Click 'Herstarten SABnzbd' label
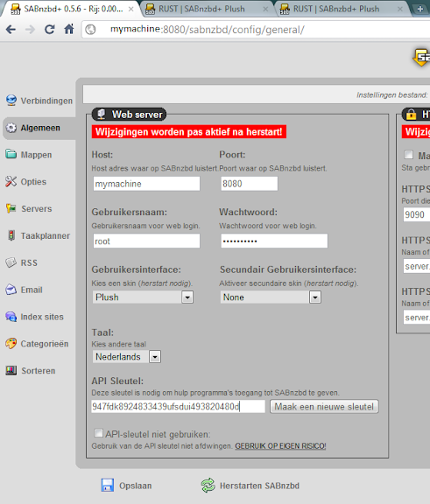The width and height of the screenshot is (430, 504). point(259,486)
